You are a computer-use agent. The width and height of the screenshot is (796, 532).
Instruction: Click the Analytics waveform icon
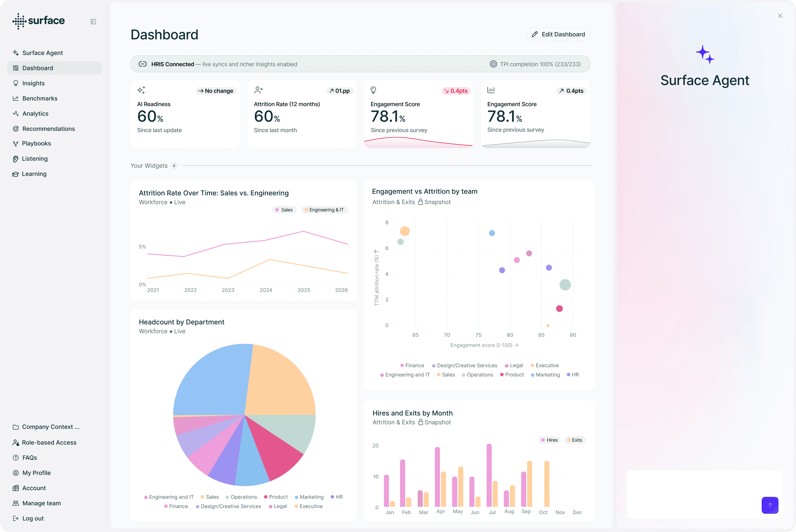16,114
